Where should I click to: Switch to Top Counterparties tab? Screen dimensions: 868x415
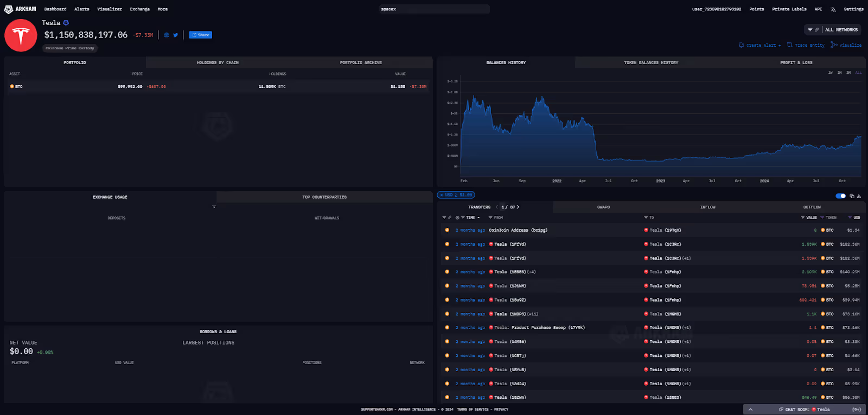coord(324,197)
